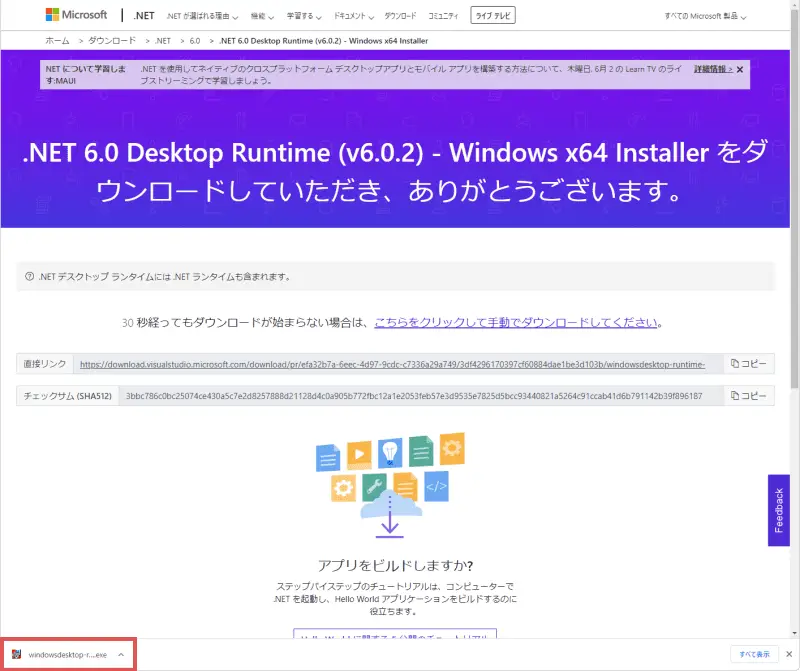This screenshot has height=671, width=800.
Task: Go to 6.0 in the breadcrumb trail
Action: tap(195, 41)
